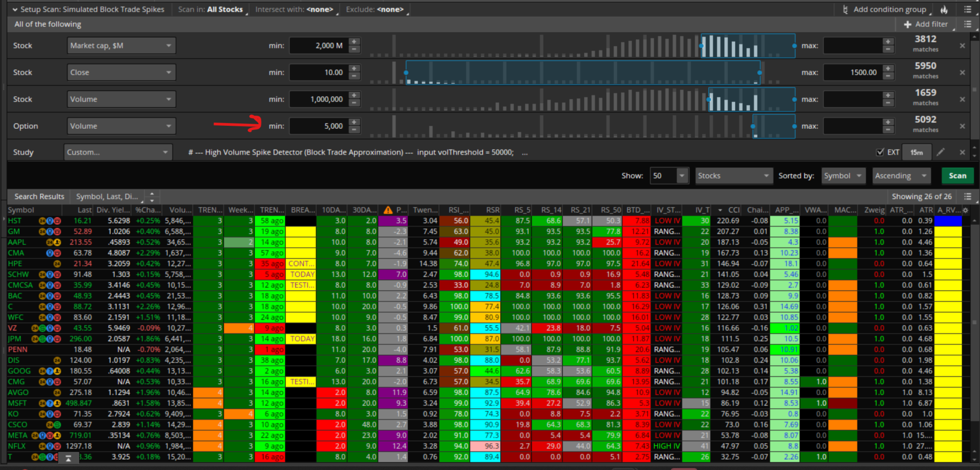The height and width of the screenshot is (470, 980).
Task: Open the column settings gear in the table header
Action: [x=966, y=210]
